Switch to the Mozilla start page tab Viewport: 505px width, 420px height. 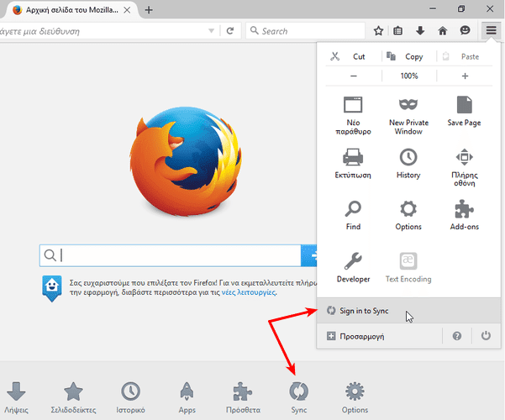tap(71, 10)
